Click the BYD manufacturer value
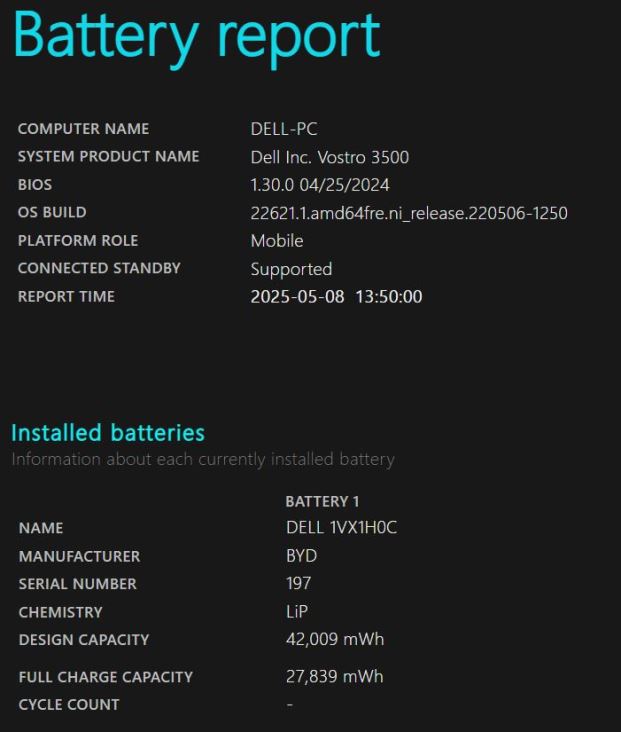This screenshot has height=732, width=621. pos(302,556)
